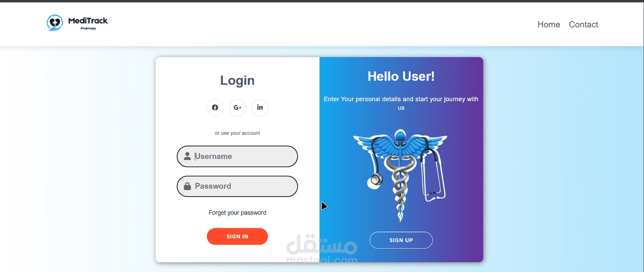Click the padlock icon in Password field

tap(187, 186)
